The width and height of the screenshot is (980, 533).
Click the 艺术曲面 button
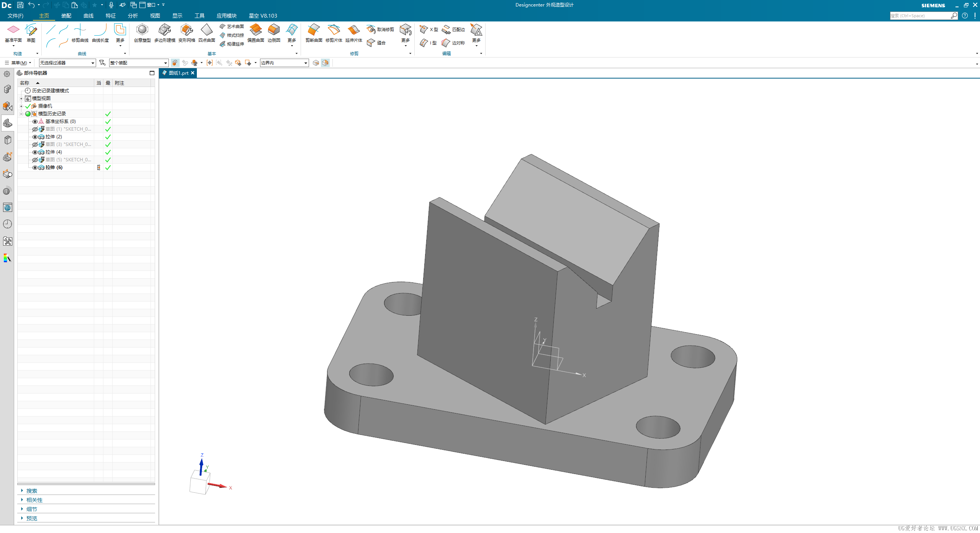coord(232,26)
